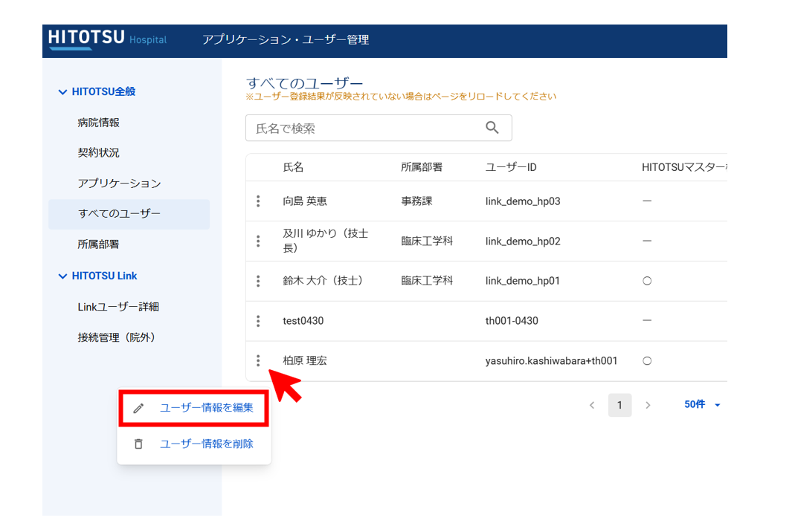Screen dimensions: 795x532
Task: Click the 氏名 column header
Action: click(x=293, y=167)
